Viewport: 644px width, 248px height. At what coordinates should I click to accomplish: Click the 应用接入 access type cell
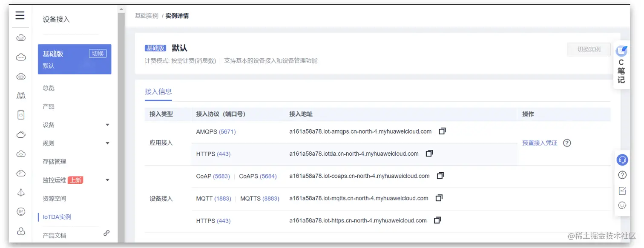coord(161,143)
